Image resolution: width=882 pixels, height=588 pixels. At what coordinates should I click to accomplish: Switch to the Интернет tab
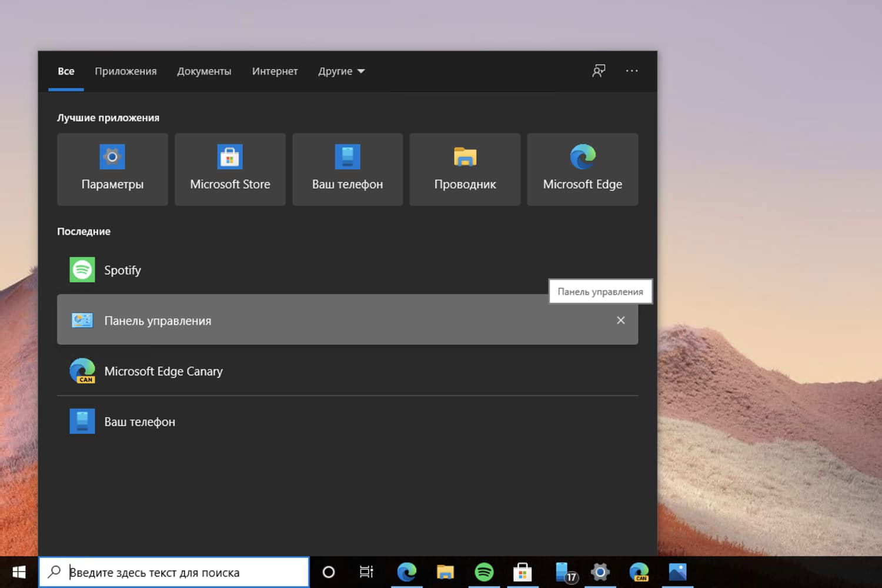click(275, 71)
